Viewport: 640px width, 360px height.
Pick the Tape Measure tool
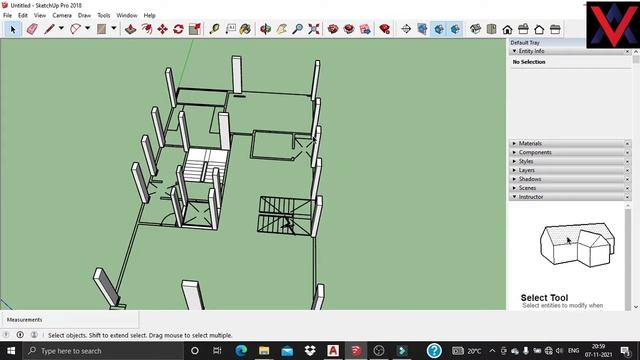click(214, 29)
